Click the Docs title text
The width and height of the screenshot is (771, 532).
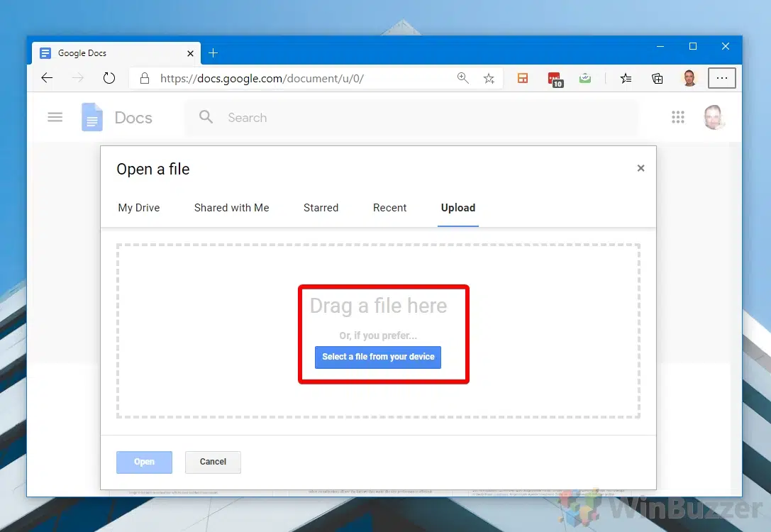click(133, 118)
